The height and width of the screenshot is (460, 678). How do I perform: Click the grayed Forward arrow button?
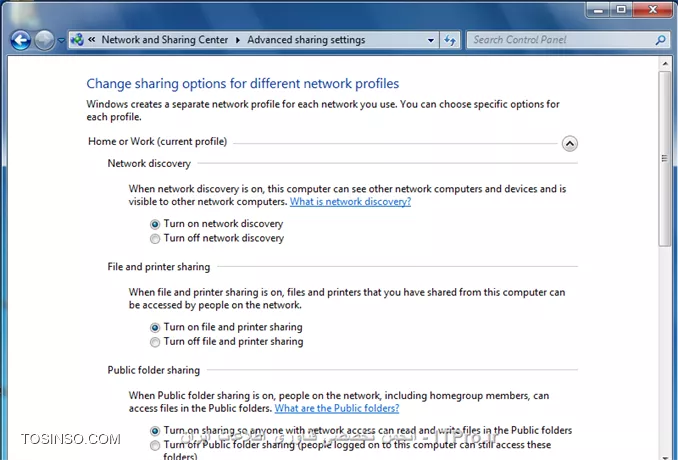(44, 41)
